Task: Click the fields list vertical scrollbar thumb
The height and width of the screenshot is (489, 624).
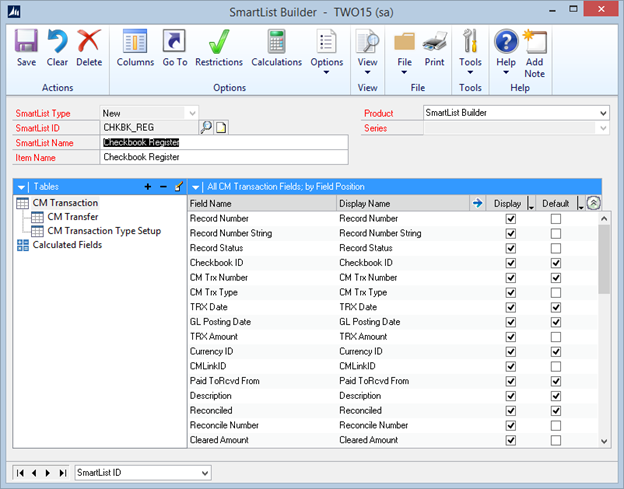Action: click(x=604, y=259)
